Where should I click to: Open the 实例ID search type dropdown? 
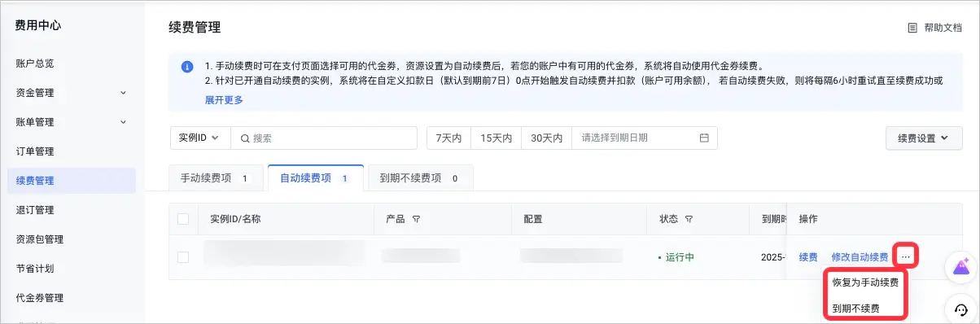click(200, 138)
